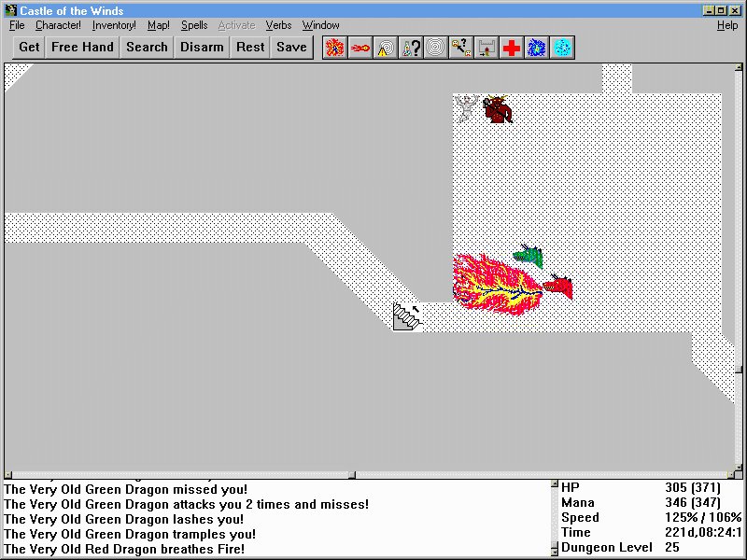Click the Rest button

point(250,47)
